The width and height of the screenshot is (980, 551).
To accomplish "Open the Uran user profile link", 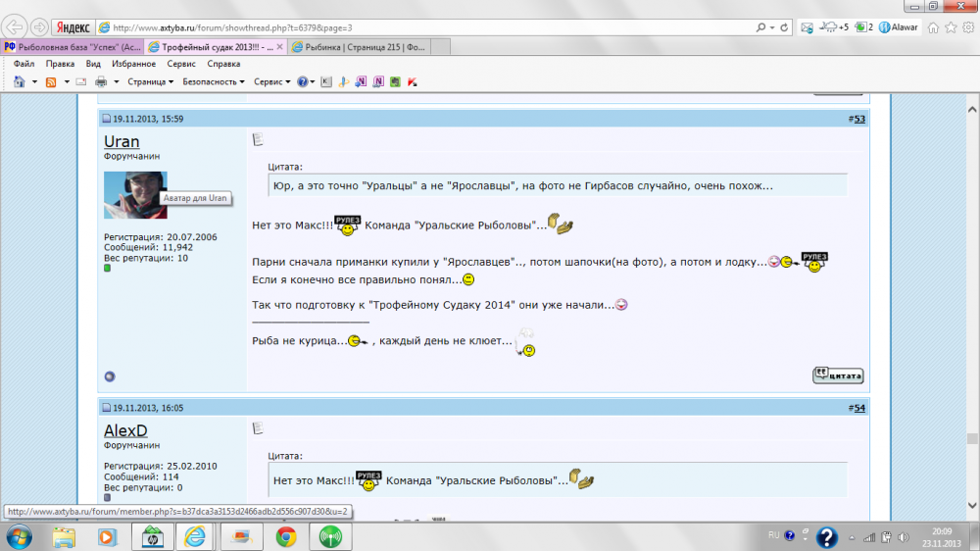I will pyautogui.click(x=122, y=141).
